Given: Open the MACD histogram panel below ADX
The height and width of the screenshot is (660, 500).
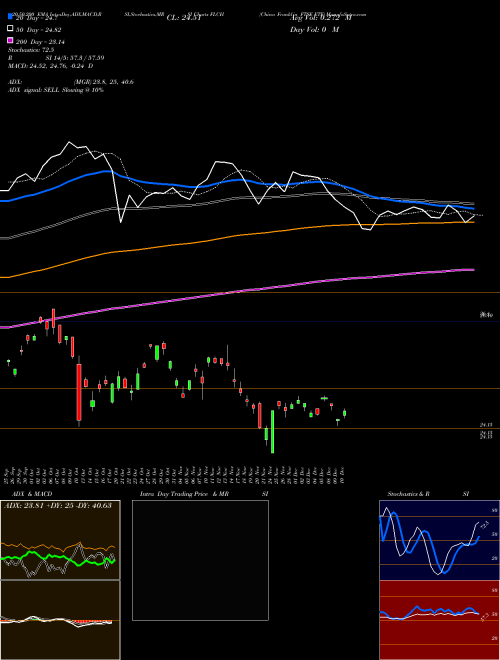Looking at the screenshot, I should point(60,620).
